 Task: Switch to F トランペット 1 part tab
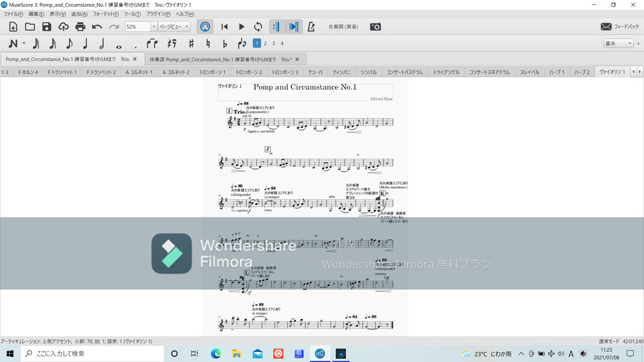[x=62, y=72]
